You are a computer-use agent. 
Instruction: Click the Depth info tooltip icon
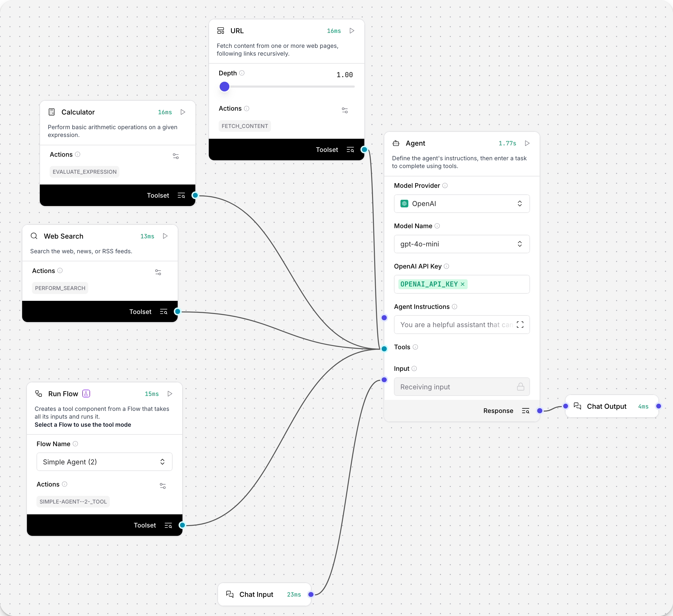click(242, 73)
